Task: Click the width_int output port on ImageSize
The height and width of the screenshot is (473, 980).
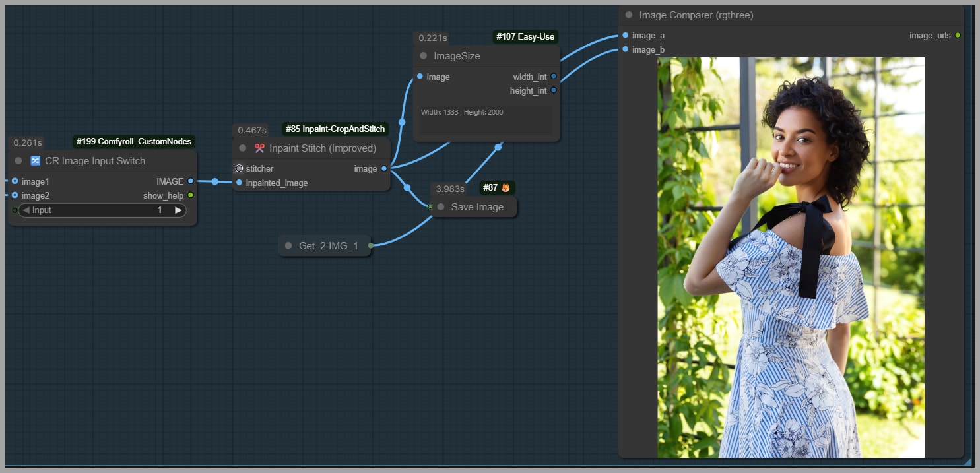Action: click(x=554, y=77)
